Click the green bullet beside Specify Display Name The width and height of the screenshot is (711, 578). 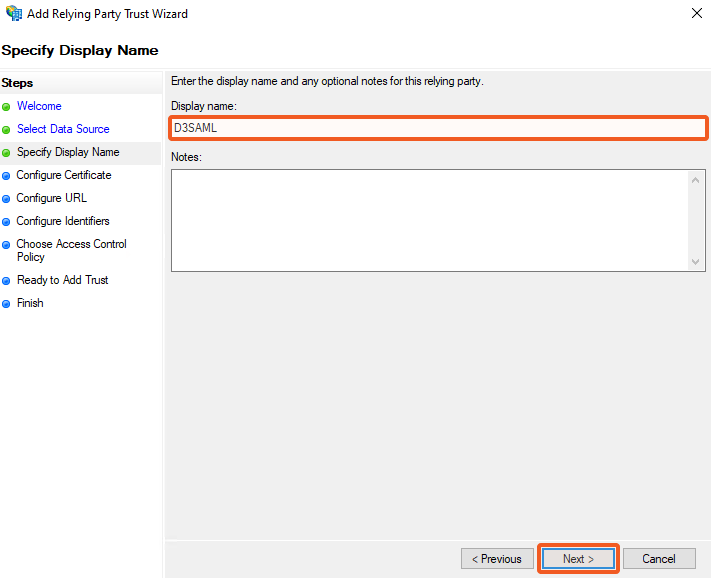click(x=6, y=153)
